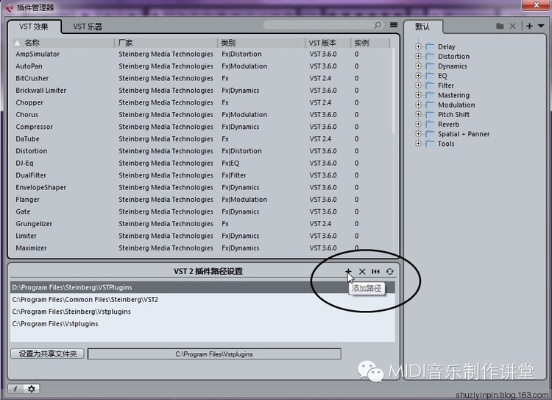The height and width of the screenshot is (400, 552).
Task: Select the AmpSimulator plugin row
Action: pyautogui.click(x=201, y=54)
